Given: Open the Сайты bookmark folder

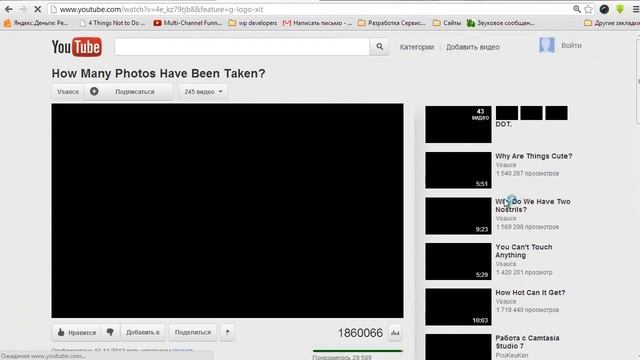Looking at the screenshot, I should (x=447, y=23).
